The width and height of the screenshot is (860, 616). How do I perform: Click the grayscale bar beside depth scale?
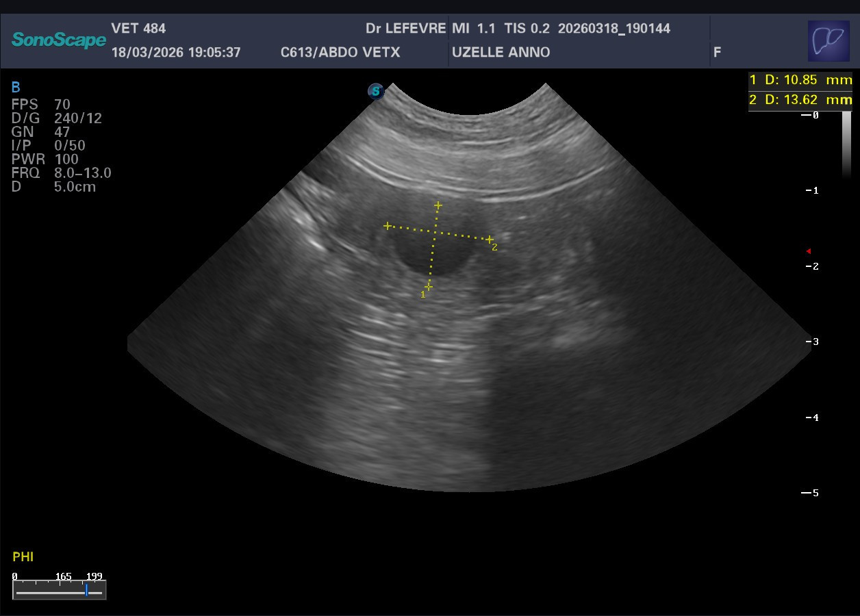[x=846, y=144]
